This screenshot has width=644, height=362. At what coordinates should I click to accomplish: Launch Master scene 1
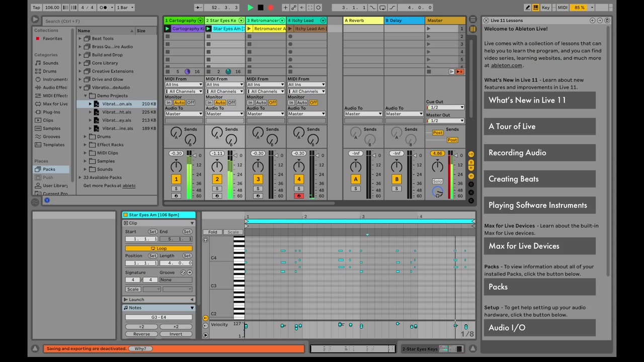(429, 29)
